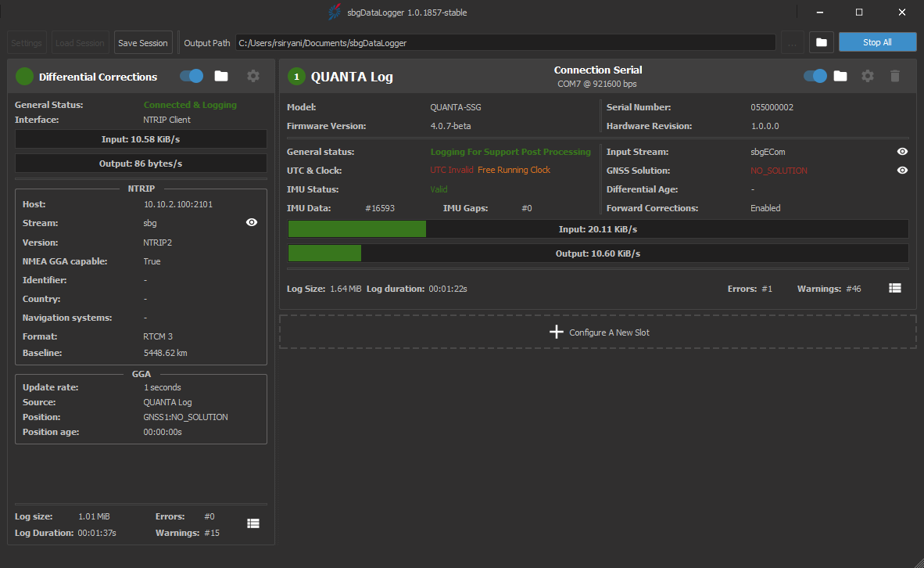Toggle QUANTA Log enable switch

click(x=815, y=76)
